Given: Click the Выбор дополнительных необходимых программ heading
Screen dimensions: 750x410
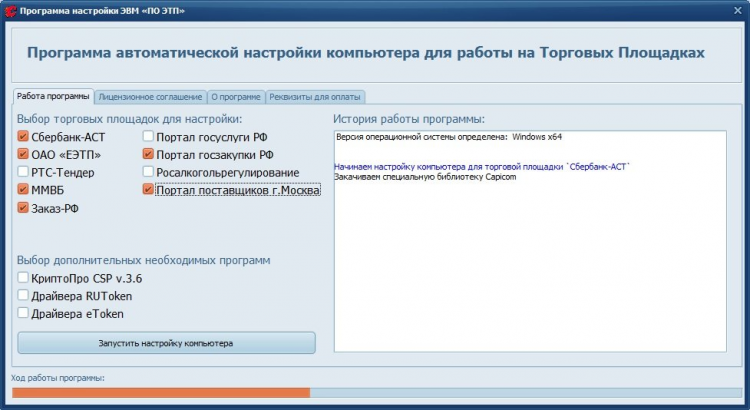Looking at the screenshot, I should coord(143,260).
